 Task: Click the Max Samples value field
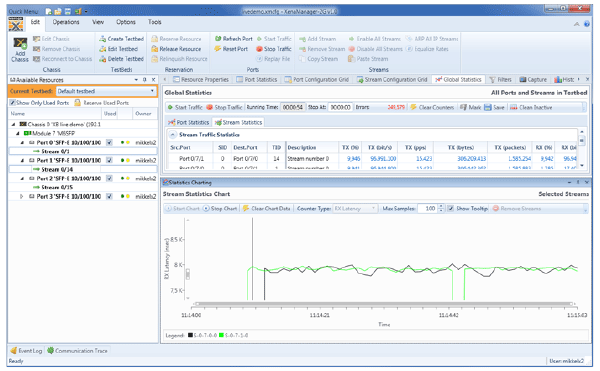[427, 208]
